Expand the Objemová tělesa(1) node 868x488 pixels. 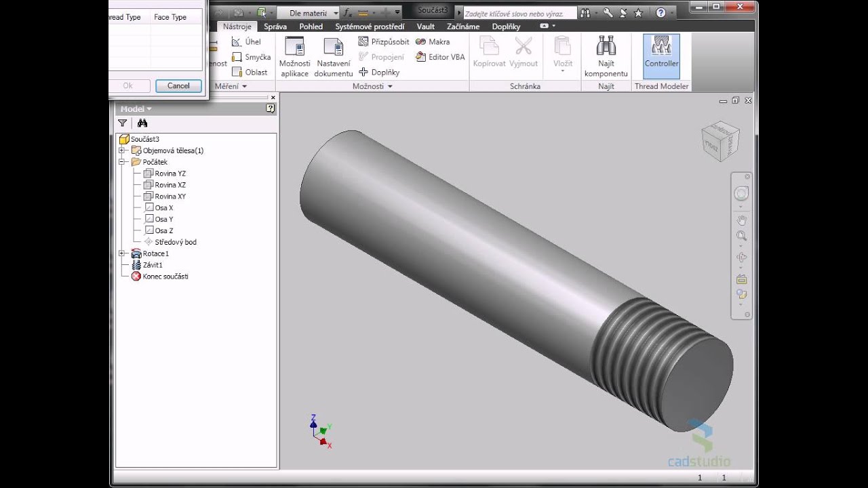(122, 150)
